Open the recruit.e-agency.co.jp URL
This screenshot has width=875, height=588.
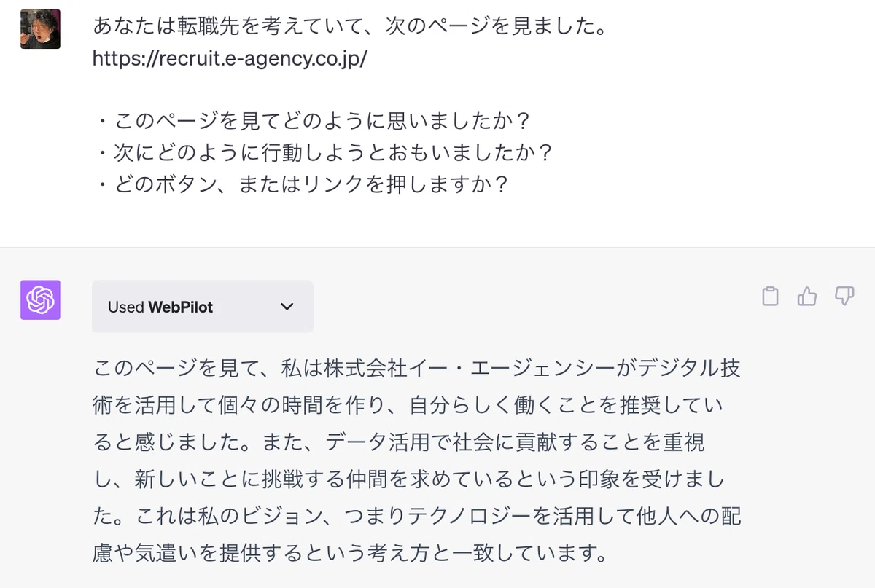(x=230, y=59)
